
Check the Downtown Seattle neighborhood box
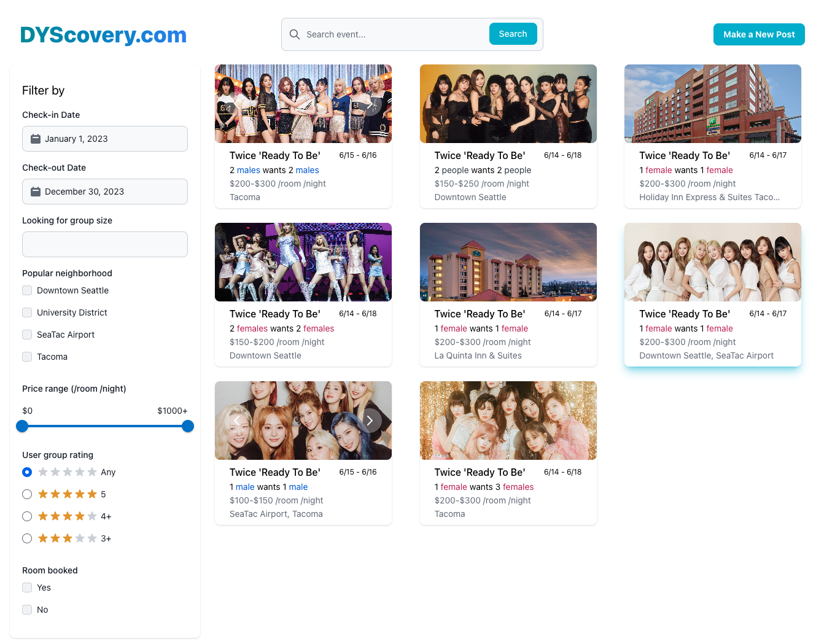(27, 290)
